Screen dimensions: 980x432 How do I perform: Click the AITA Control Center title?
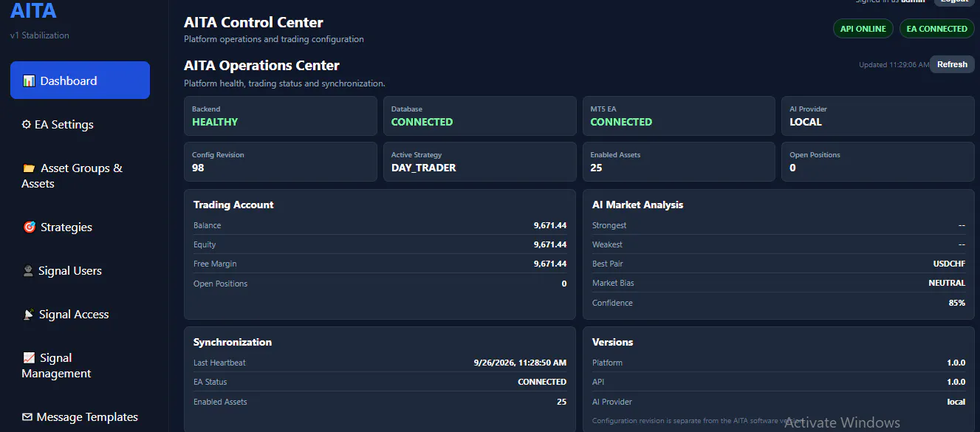coord(253,22)
